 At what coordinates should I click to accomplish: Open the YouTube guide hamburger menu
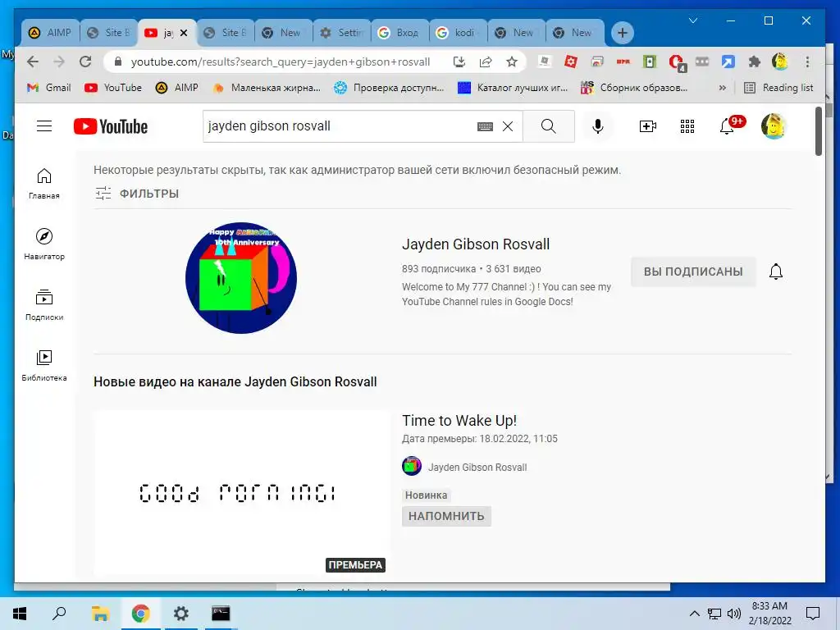point(44,126)
